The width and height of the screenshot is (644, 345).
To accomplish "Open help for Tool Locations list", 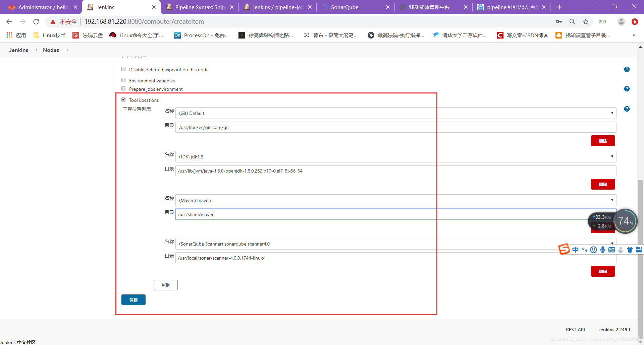I will point(627,109).
